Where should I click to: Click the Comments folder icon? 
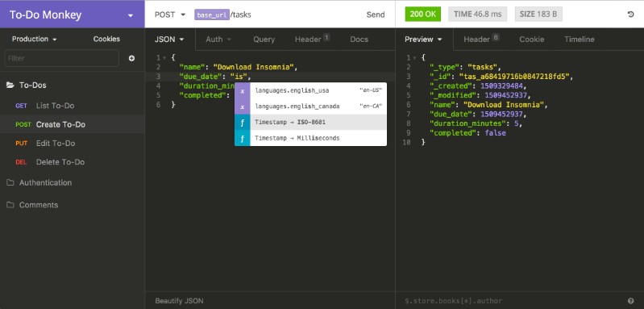(10, 205)
